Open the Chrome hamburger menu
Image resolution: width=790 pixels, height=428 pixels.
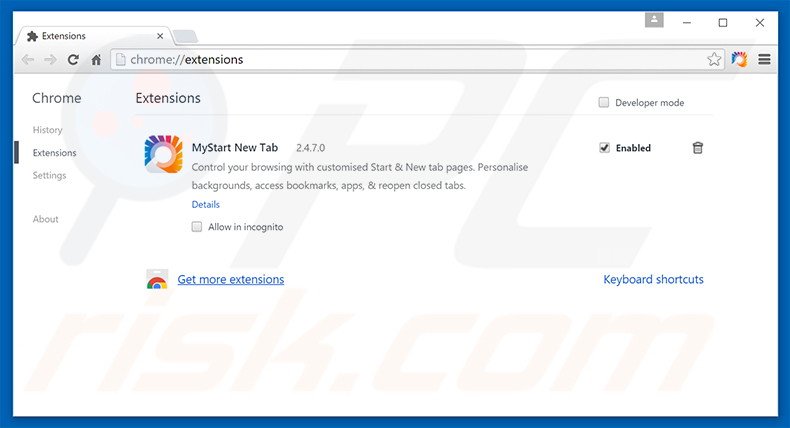[764, 59]
